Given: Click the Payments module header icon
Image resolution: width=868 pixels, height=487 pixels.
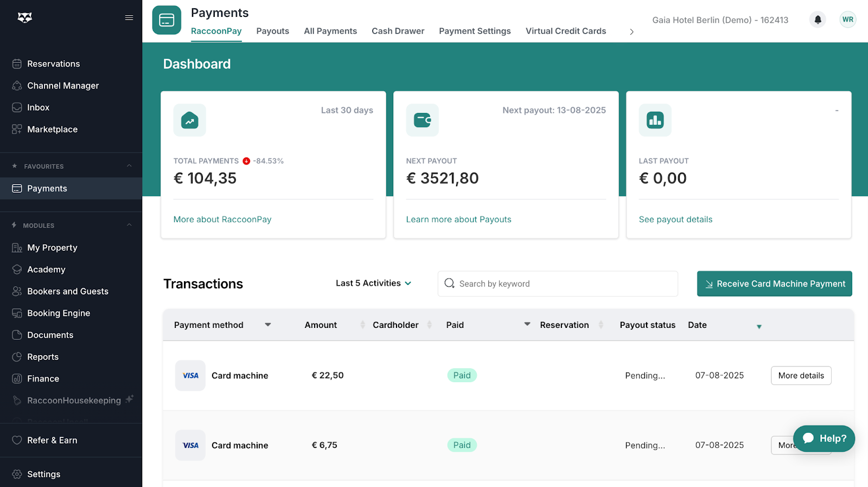Looking at the screenshot, I should tap(167, 20).
